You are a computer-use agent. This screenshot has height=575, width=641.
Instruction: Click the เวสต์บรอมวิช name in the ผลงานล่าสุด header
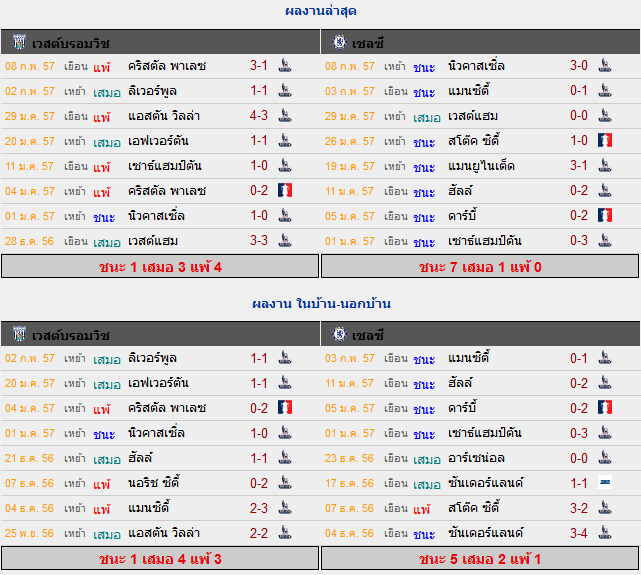click(x=71, y=43)
